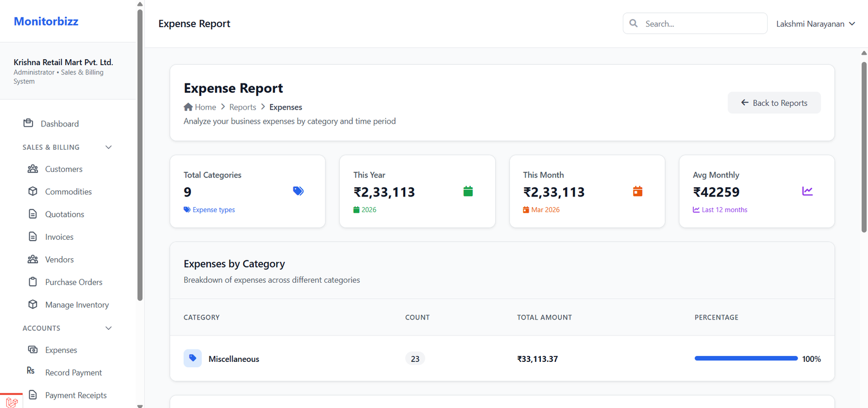Click the small calendar icon next to 2026

pyautogui.click(x=356, y=209)
